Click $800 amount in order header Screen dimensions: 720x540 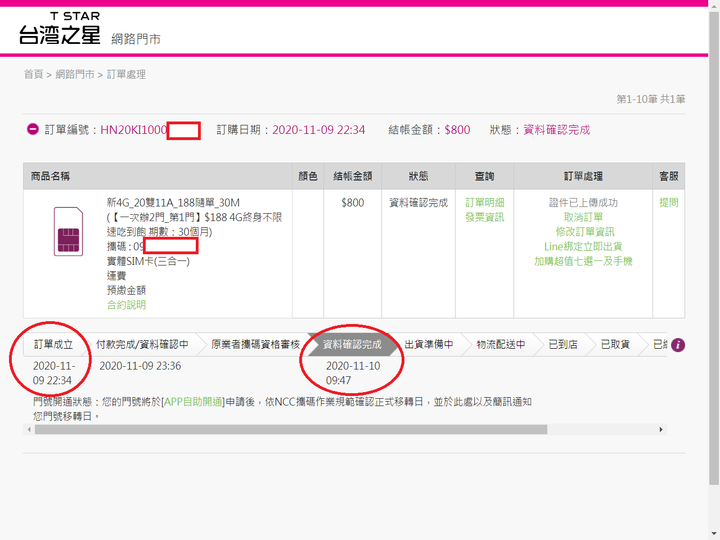(457, 130)
